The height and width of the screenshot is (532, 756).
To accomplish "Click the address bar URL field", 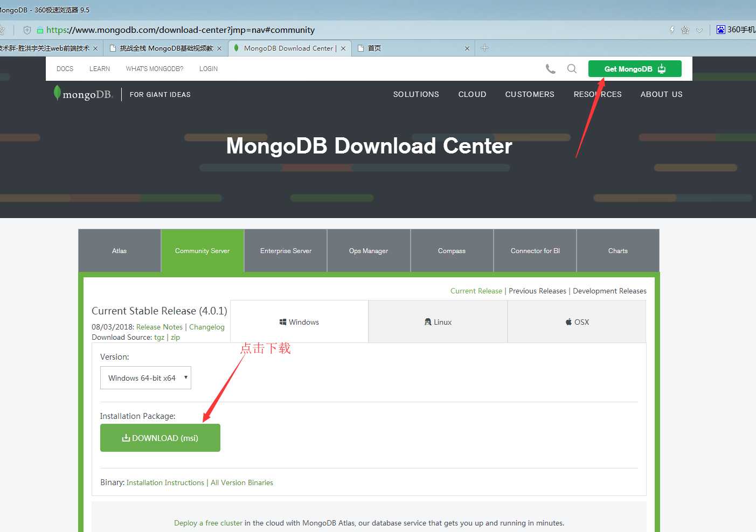I will [x=181, y=30].
